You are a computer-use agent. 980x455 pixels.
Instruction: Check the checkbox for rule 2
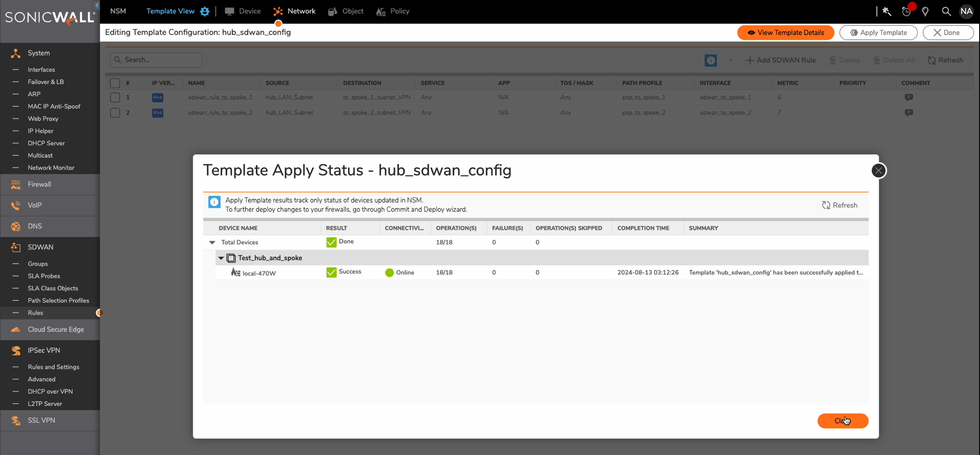[115, 113]
